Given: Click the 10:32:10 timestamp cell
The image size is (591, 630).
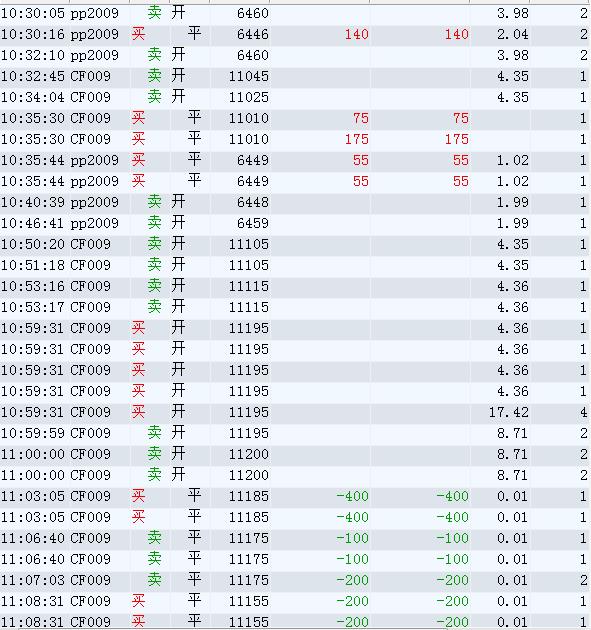Looking at the screenshot, I should pyautogui.click(x=33, y=55).
